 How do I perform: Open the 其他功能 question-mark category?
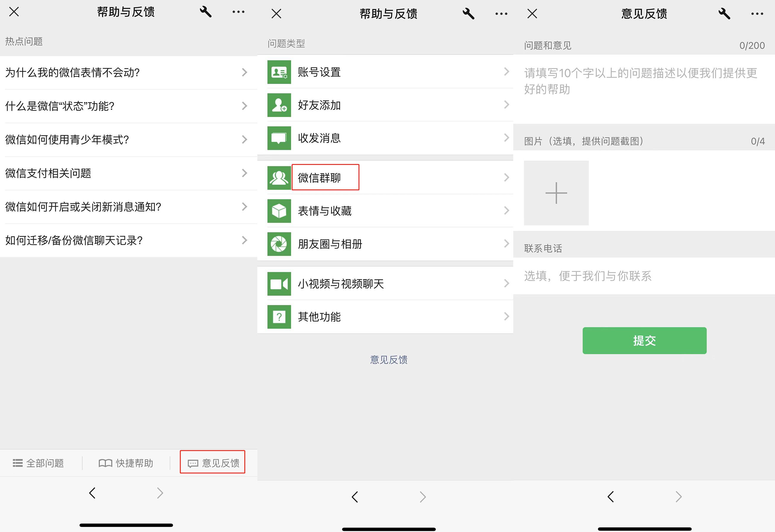click(x=280, y=317)
